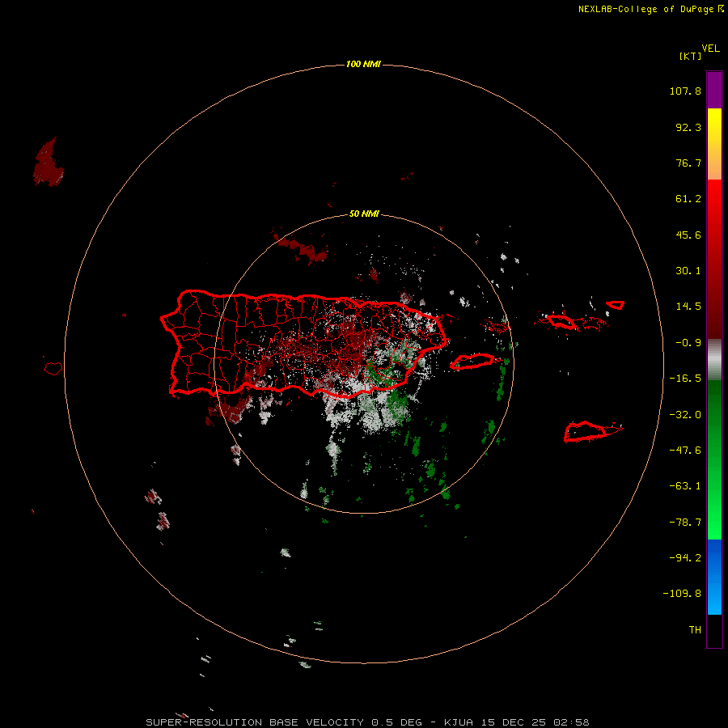Click the 14.5 legend value

(x=688, y=307)
